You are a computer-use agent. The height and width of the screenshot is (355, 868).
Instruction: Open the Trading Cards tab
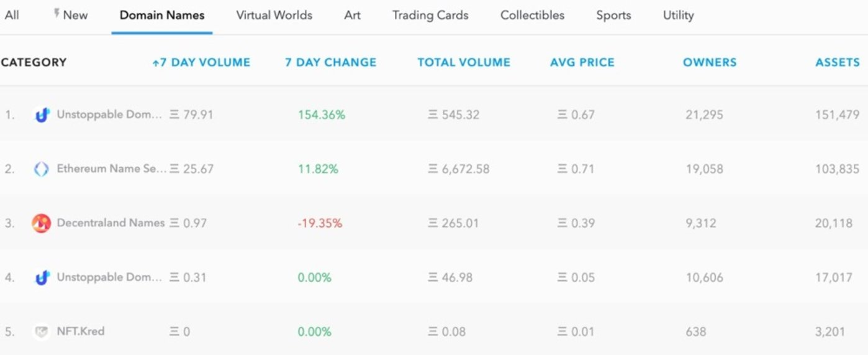(430, 15)
